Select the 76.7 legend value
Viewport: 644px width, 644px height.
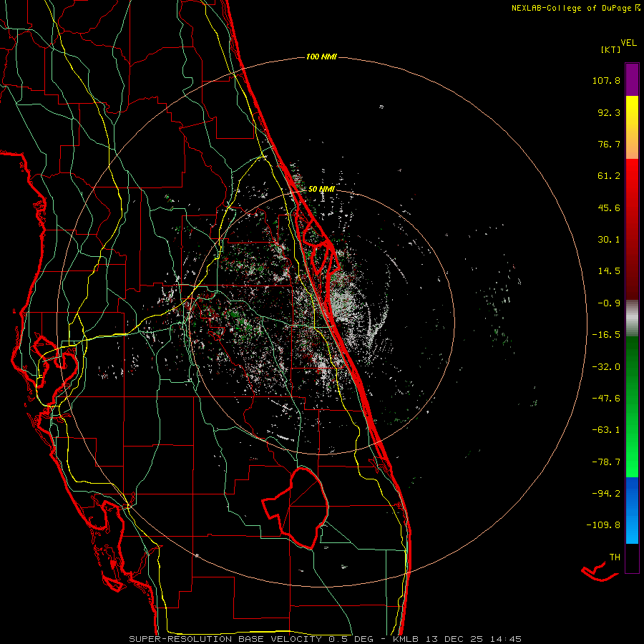tap(609, 144)
